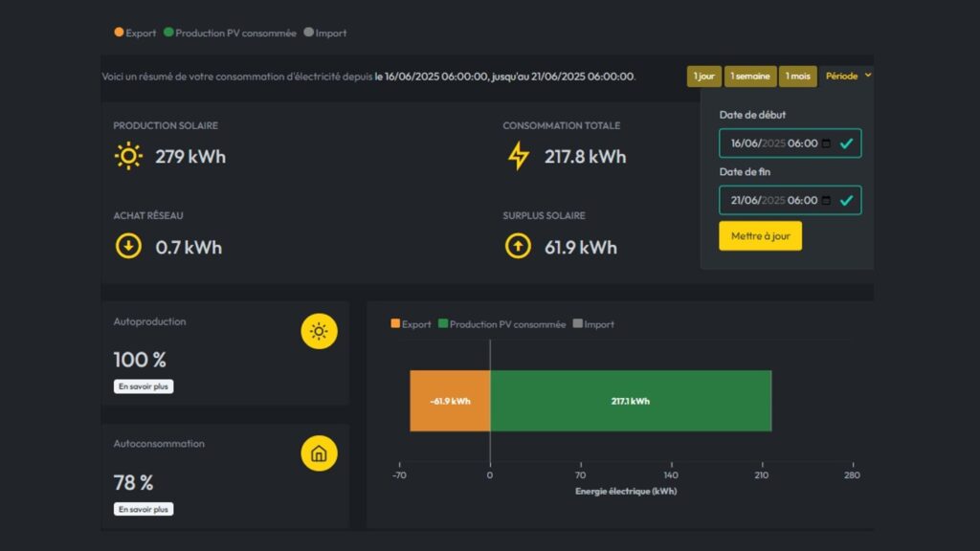Screen dimensions: 980x551
Task: Click the total consumption lightning bolt icon
Action: (x=518, y=156)
